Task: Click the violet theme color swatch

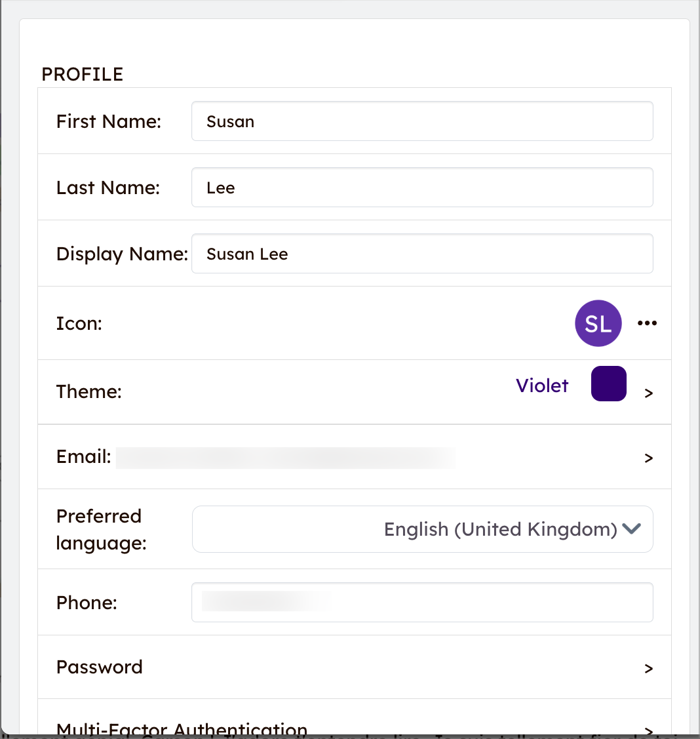Action: [608, 384]
